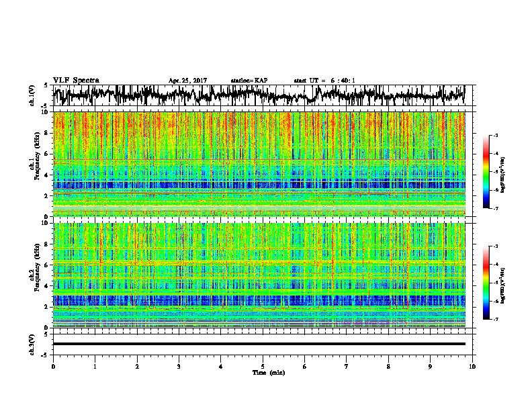Click the ch.2 color bar log(PSD) unit label
This screenshot has width=532, height=411.
pyautogui.click(x=503, y=285)
